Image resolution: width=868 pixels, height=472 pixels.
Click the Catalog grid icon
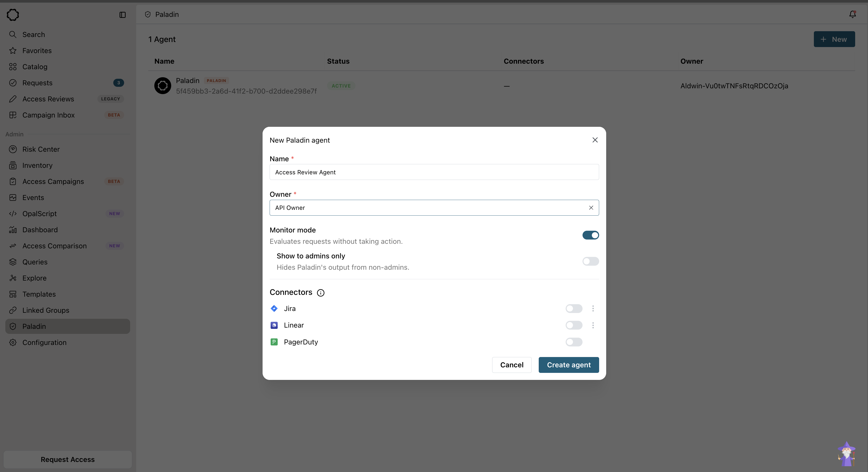pos(13,67)
